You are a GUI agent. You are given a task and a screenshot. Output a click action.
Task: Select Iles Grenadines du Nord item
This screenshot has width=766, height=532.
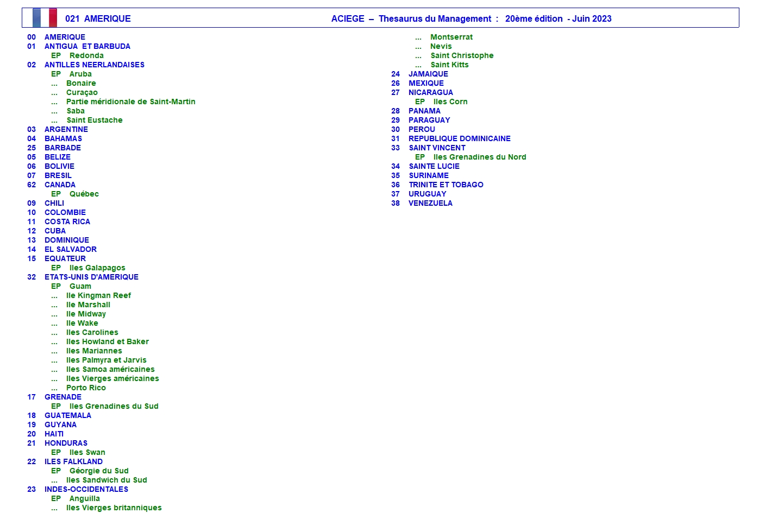pyautogui.click(x=479, y=157)
